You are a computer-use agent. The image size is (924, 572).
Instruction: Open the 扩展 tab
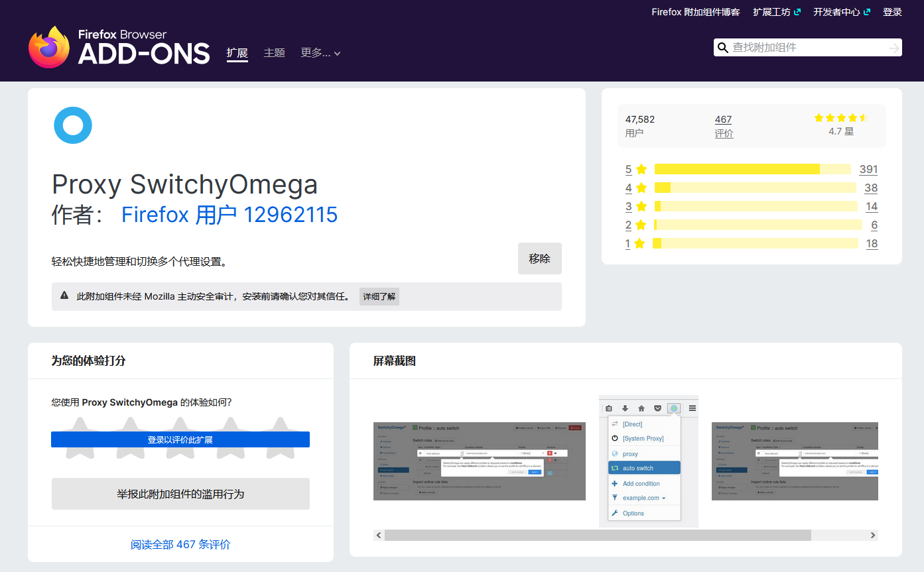[x=237, y=53]
